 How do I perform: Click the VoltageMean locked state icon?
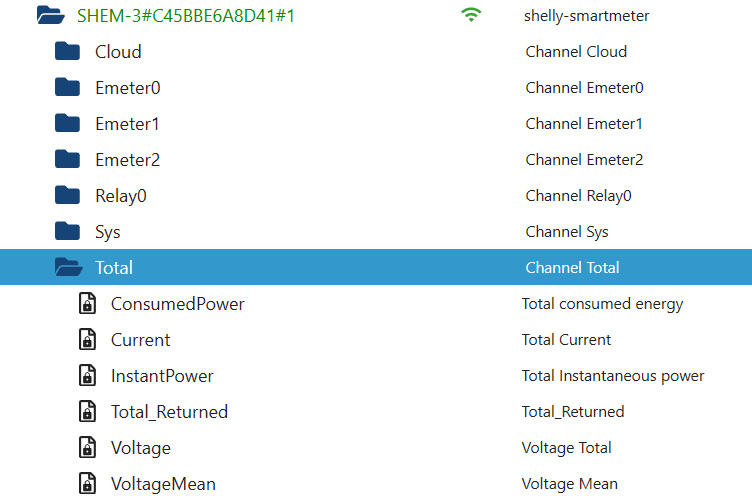pos(87,483)
